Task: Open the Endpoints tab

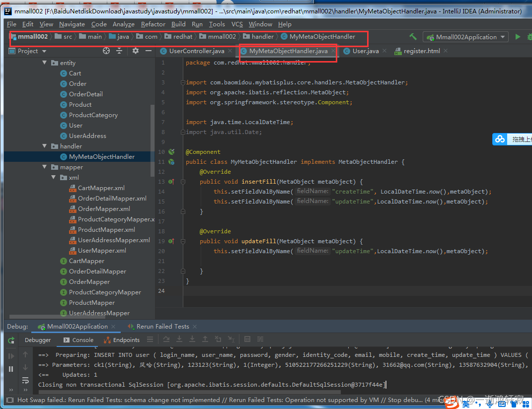Action: coord(122,340)
